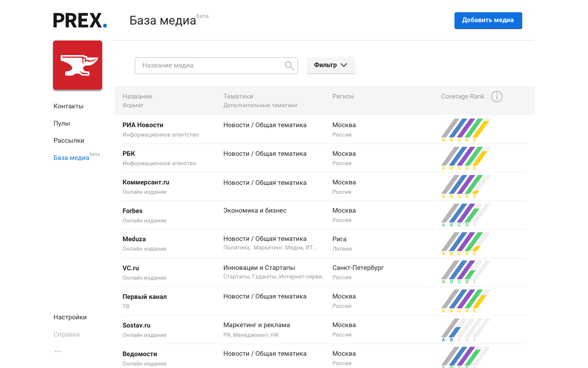Image resolution: width=588 pixels, height=368 pixels.
Task: Click the ТВ format under Первый канал
Action: (126, 306)
